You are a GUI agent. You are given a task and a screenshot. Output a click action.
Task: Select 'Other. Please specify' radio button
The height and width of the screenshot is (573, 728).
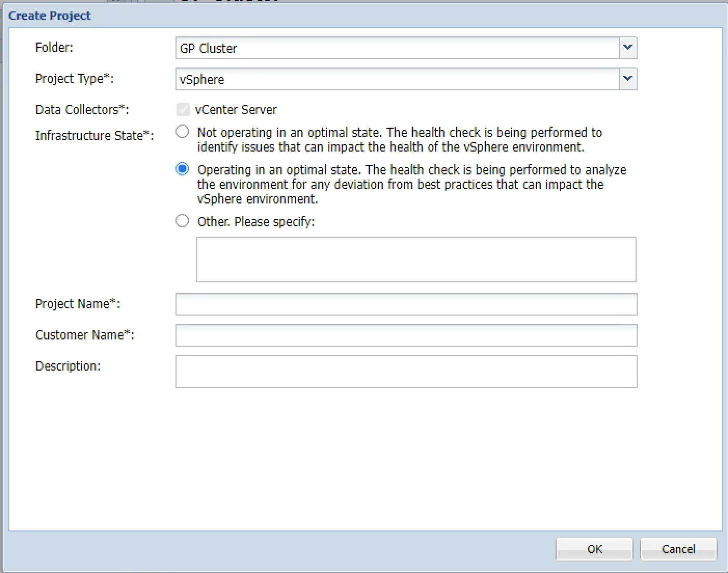tap(182, 221)
